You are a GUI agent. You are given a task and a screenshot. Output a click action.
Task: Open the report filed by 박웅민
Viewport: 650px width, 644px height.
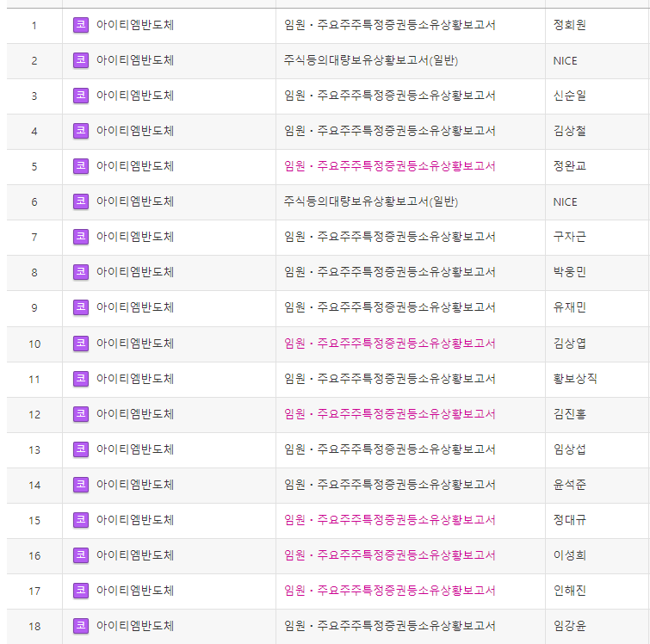click(x=390, y=271)
